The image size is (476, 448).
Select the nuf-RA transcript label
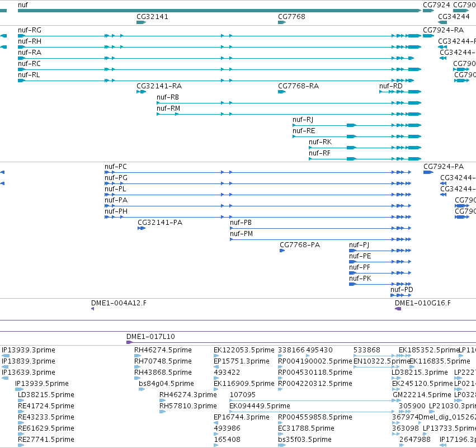(30, 53)
